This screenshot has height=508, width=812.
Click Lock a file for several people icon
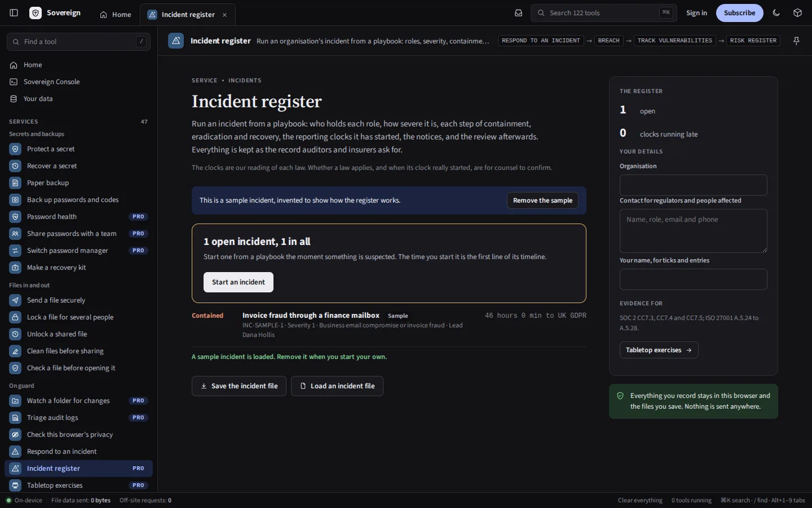[x=15, y=317]
